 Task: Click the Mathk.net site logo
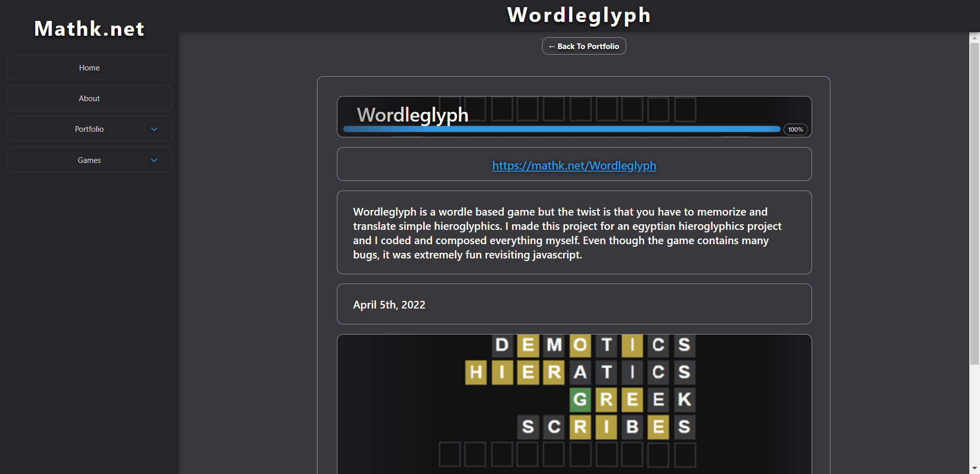click(x=89, y=29)
